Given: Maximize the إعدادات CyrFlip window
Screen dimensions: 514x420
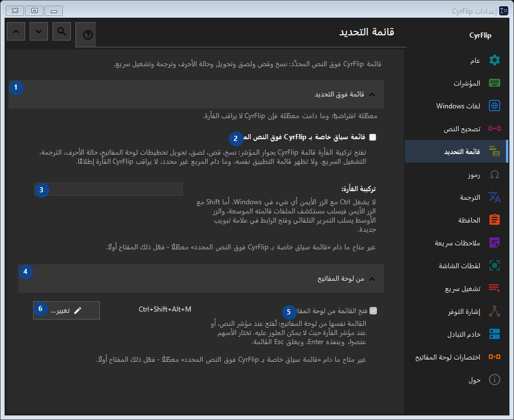Looking at the screenshot, I should tap(34, 11).
